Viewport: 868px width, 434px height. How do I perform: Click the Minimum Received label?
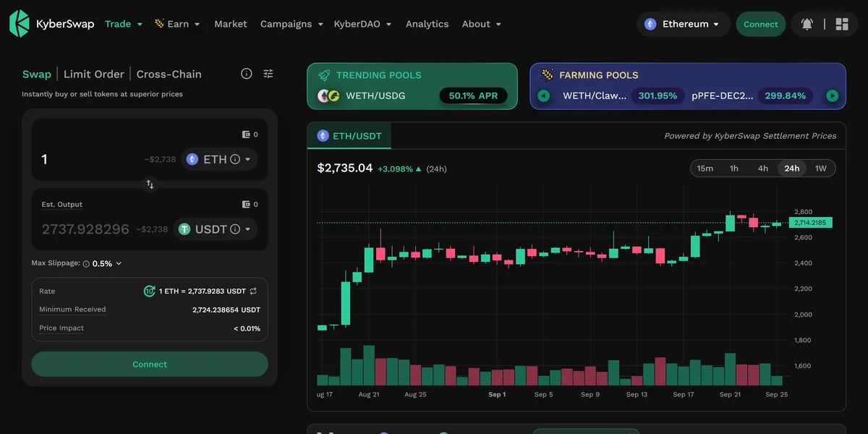click(x=72, y=310)
